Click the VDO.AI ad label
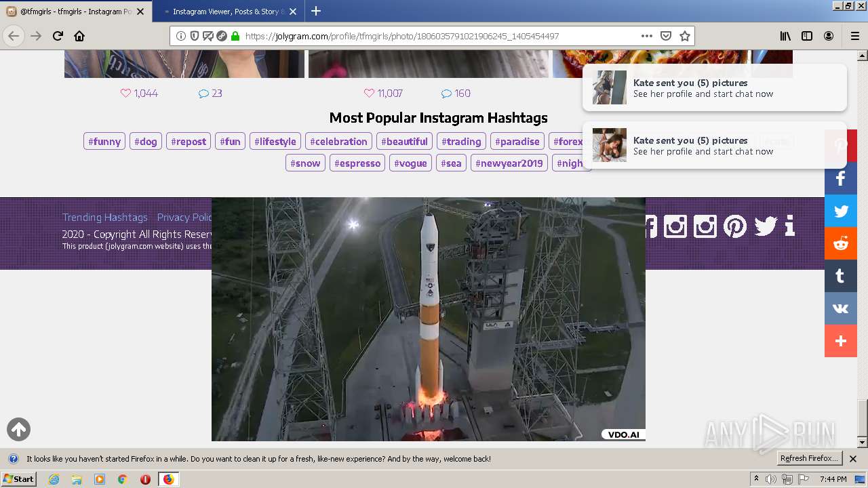868x488 pixels. click(x=623, y=434)
